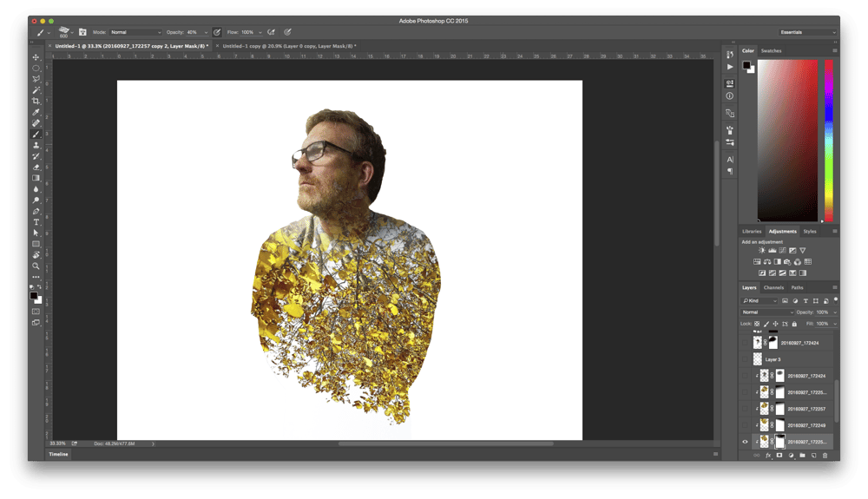Screen dimensions: 868x499
Task: Lock all with padlock icon
Action: 794,324
